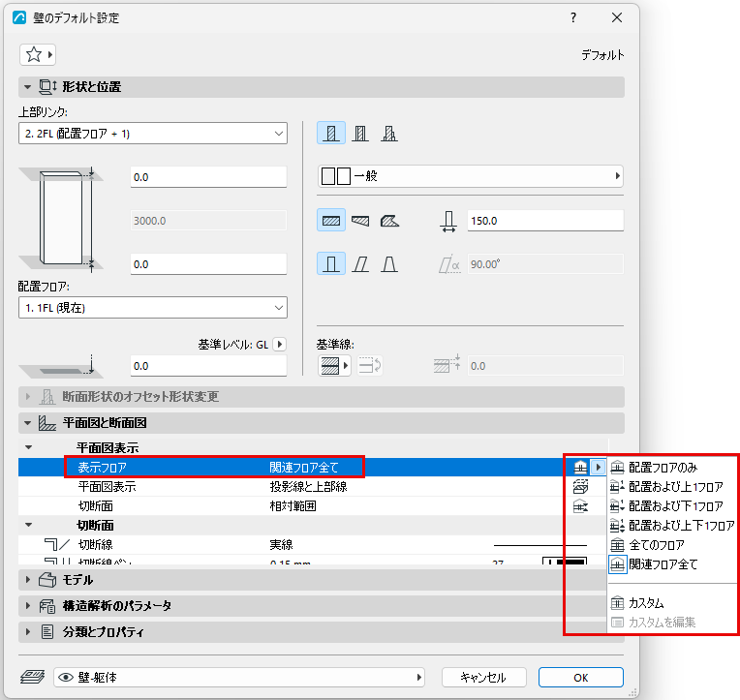Select the slanted wall complexity icon
This screenshot has height=700, width=740.
point(360,263)
